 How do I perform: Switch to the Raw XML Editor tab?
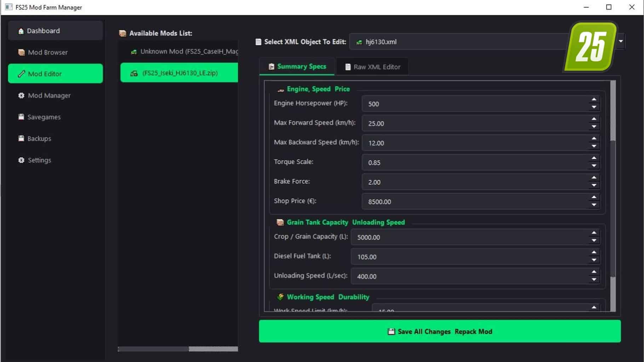(x=372, y=67)
